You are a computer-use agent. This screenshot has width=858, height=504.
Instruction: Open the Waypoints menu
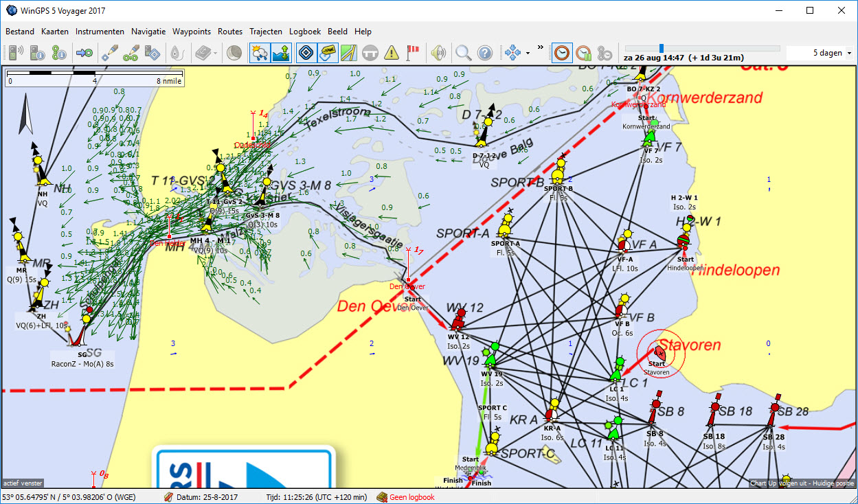pos(192,32)
